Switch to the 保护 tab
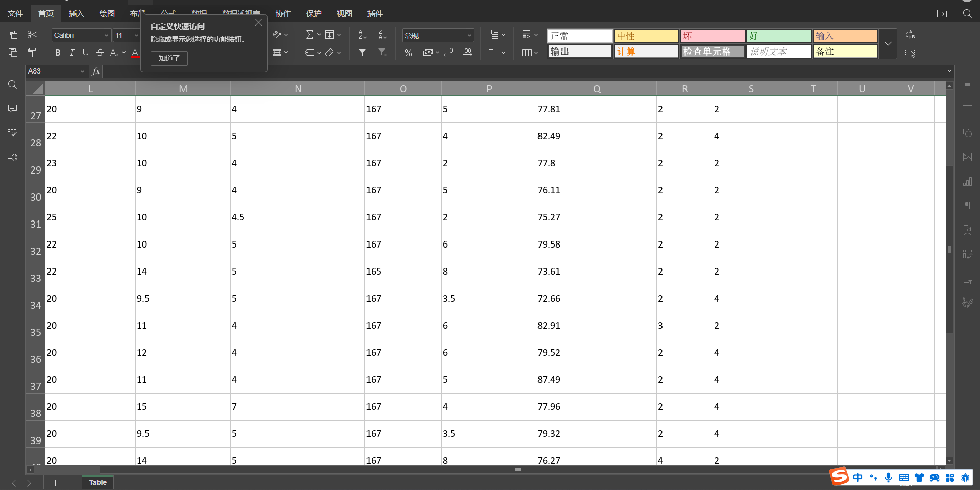 click(313, 14)
